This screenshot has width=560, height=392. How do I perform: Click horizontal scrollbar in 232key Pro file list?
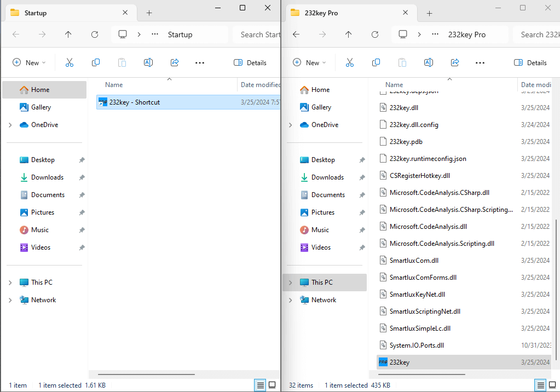pos(422,374)
